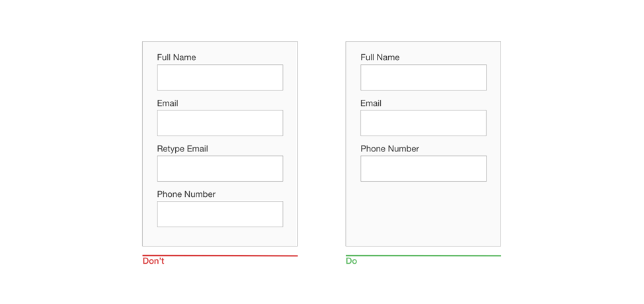Click the empty space below Phone Number in the right form

pyautogui.click(x=423, y=213)
